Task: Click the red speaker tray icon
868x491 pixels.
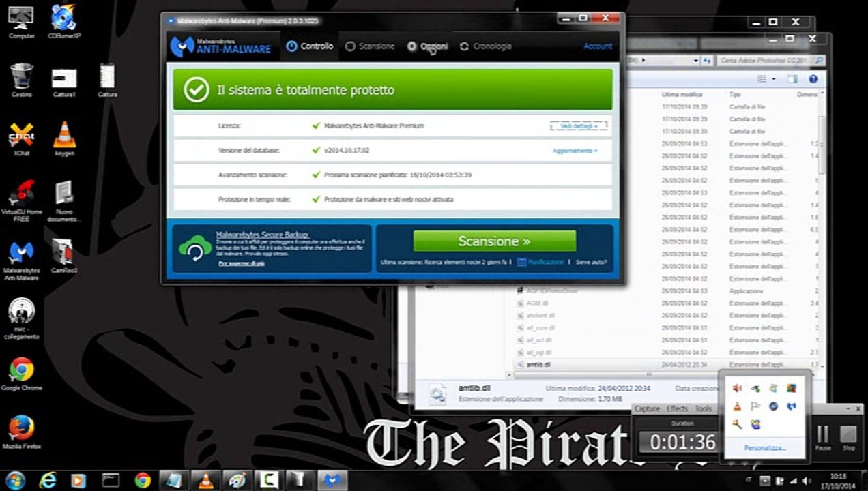Action: point(737,388)
